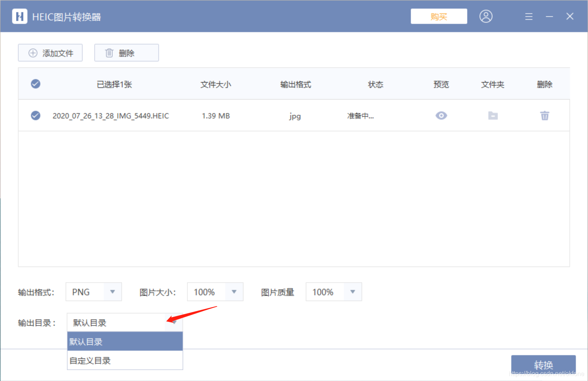Click the 1.39 MB file size cell
This screenshot has width=588, height=381.
(216, 116)
